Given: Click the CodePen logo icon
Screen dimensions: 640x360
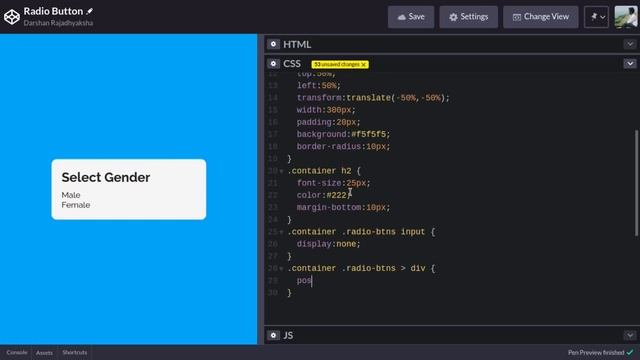Looking at the screenshot, I should [12, 17].
